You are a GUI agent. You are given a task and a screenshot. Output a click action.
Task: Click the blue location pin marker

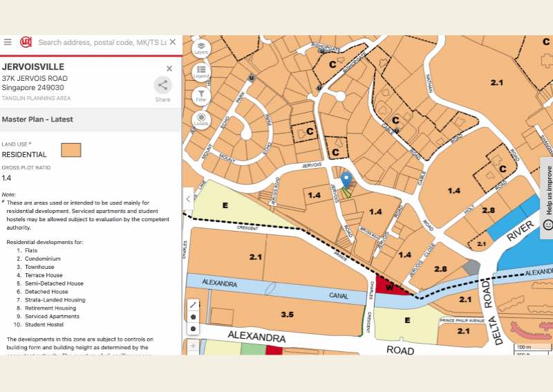(346, 180)
